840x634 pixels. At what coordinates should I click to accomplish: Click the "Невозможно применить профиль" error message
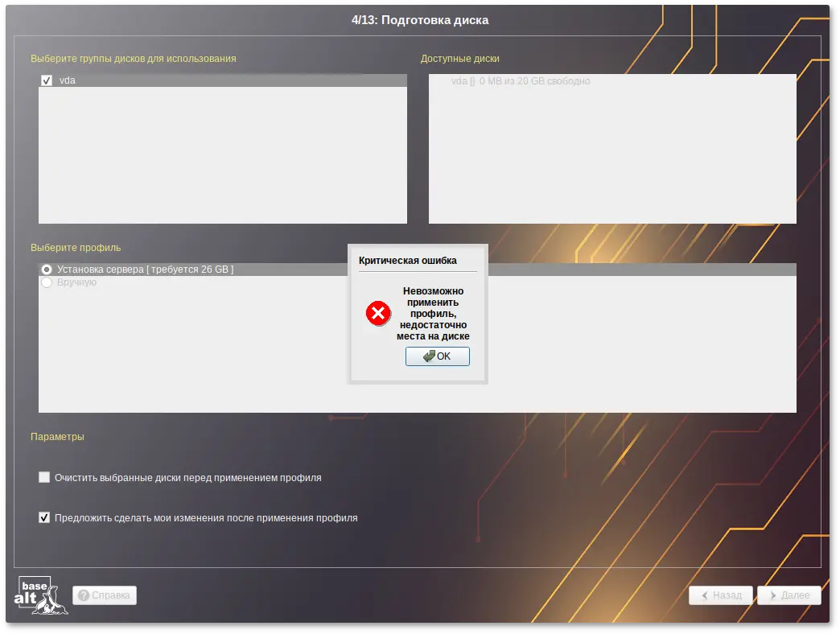coord(433,314)
